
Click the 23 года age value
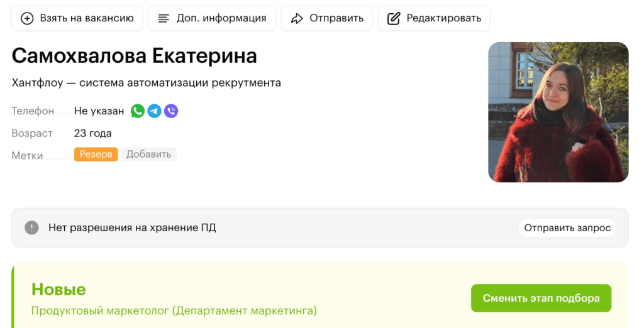pyautogui.click(x=92, y=133)
